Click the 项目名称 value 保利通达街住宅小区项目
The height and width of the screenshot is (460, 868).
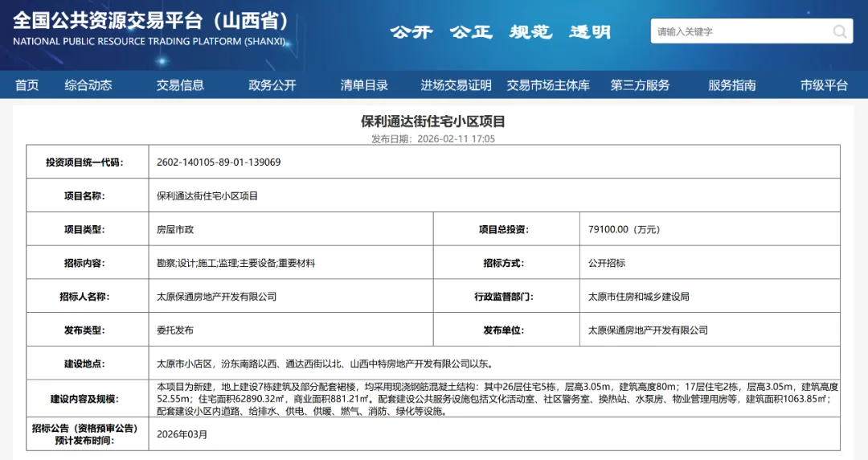tap(207, 195)
